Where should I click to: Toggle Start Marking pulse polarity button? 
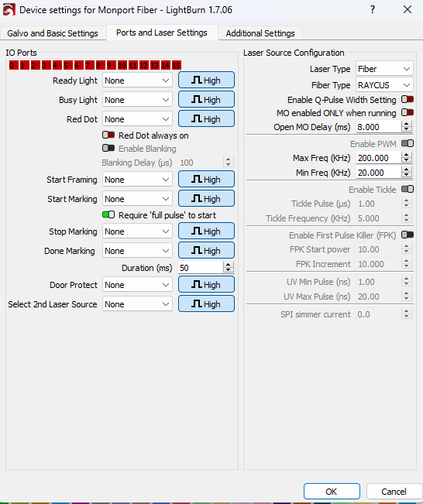tap(206, 199)
